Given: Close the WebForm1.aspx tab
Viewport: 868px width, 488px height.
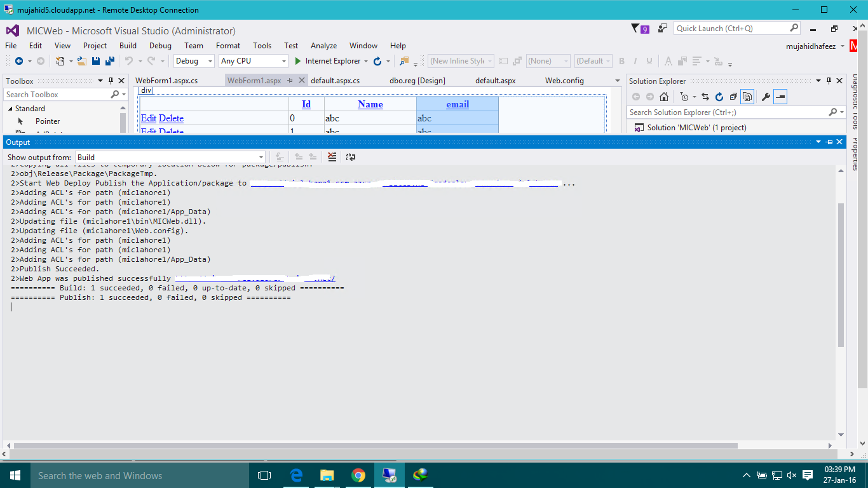Looking at the screenshot, I should pos(301,81).
